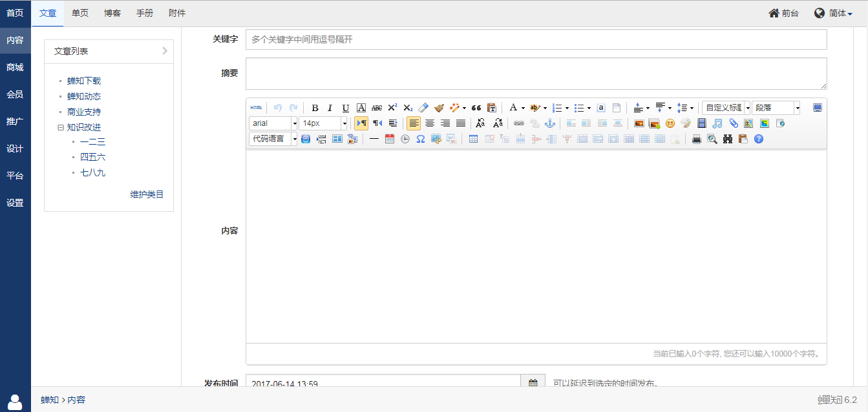
Task: Insert blockquote with the quote icon
Action: tap(476, 108)
